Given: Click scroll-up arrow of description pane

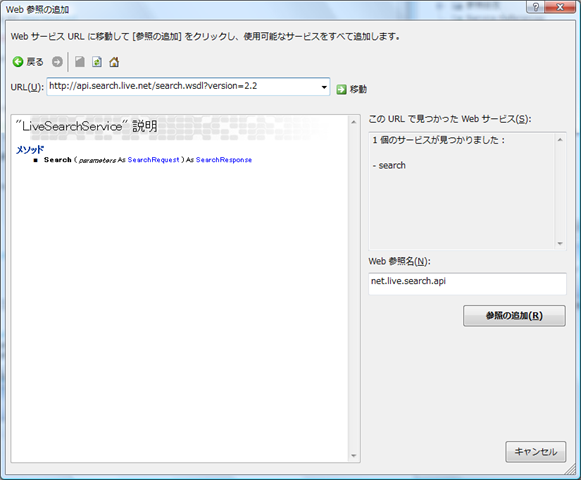Looking at the screenshot, I should (353, 122).
